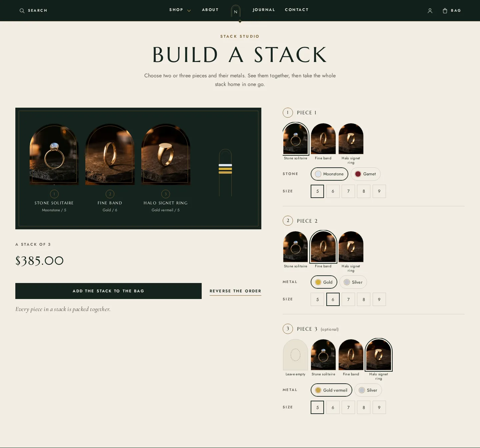Open the Contact page
Image resolution: width=480 pixels, height=448 pixels.
point(297,10)
